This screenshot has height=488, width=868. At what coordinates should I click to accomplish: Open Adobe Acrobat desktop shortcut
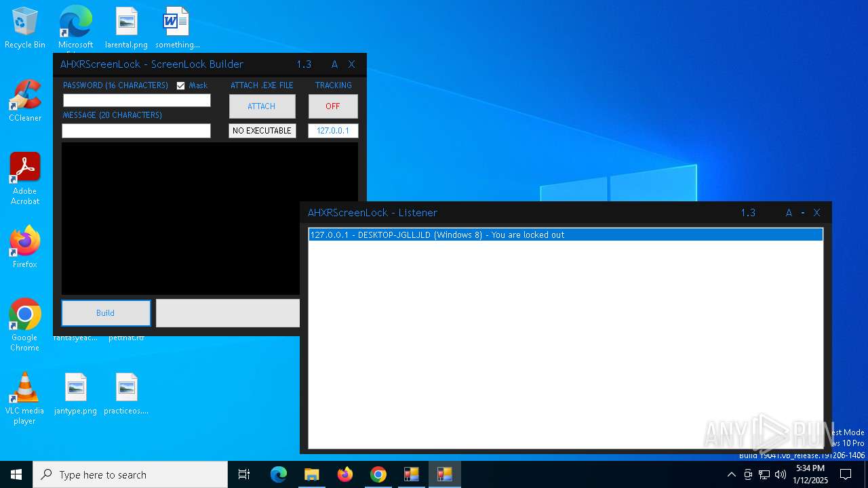click(x=25, y=179)
